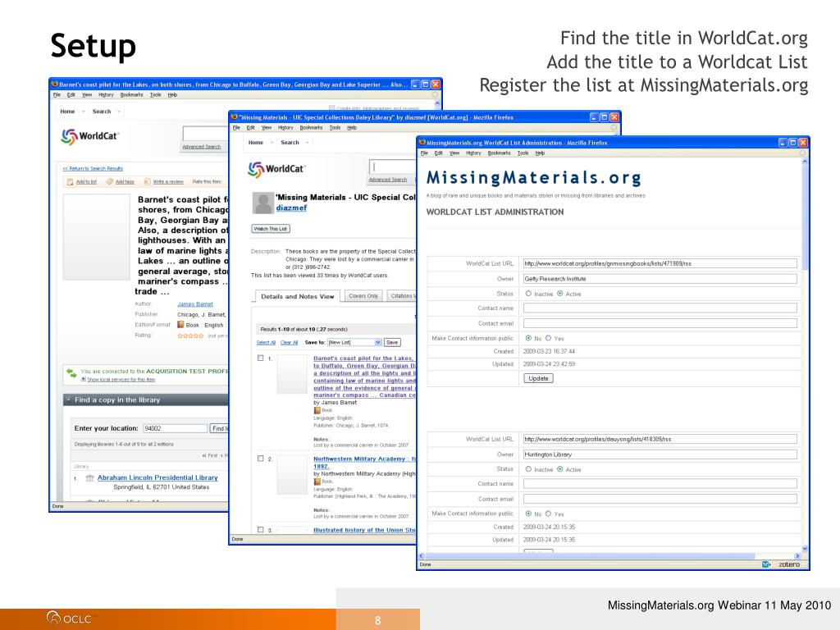
Task: Choose No for Huntington contact information public
Action: 529,514
